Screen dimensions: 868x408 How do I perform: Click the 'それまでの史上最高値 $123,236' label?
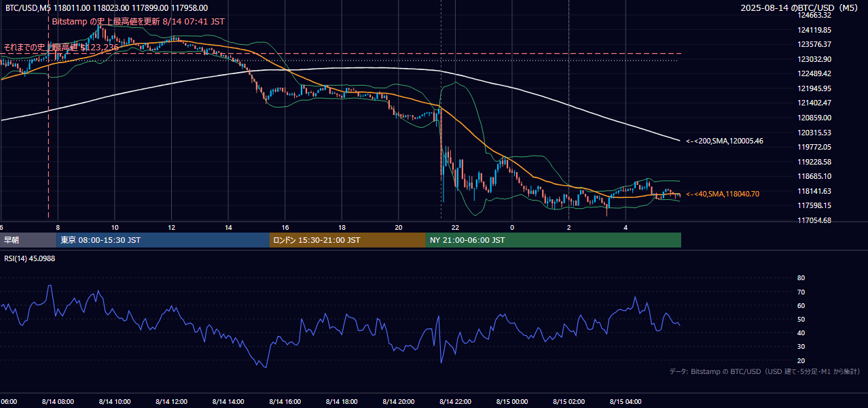point(62,47)
